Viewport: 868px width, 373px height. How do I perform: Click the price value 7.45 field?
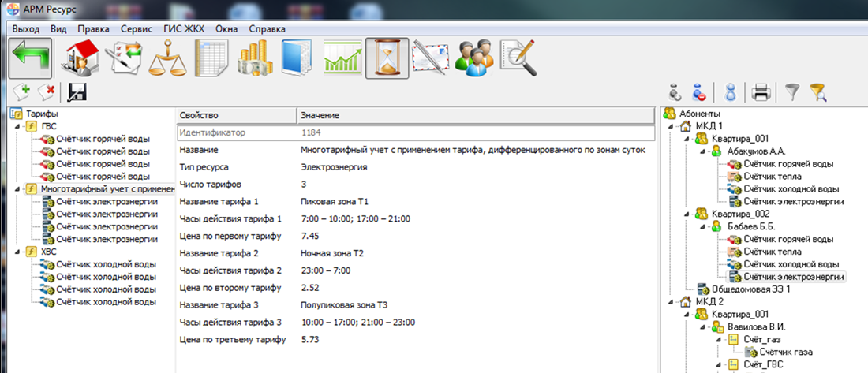310,236
